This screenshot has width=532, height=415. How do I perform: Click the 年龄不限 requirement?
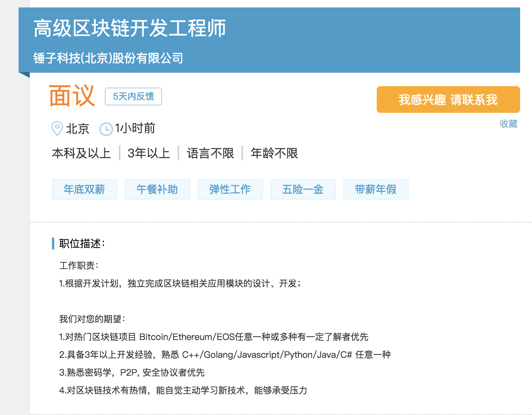[x=274, y=153]
